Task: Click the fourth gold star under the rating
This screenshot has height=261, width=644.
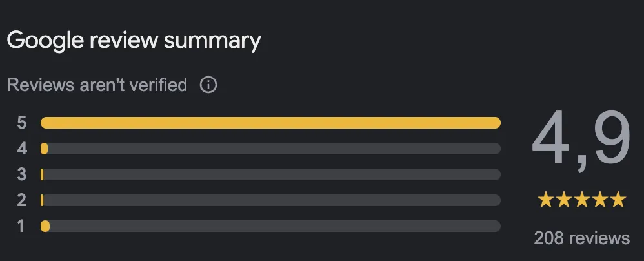Action: pyautogui.click(x=599, y=200)
